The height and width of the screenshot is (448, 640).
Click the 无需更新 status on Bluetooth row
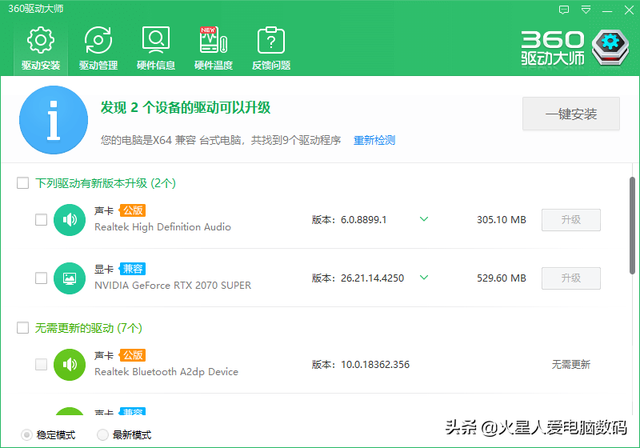pos(571,364)
